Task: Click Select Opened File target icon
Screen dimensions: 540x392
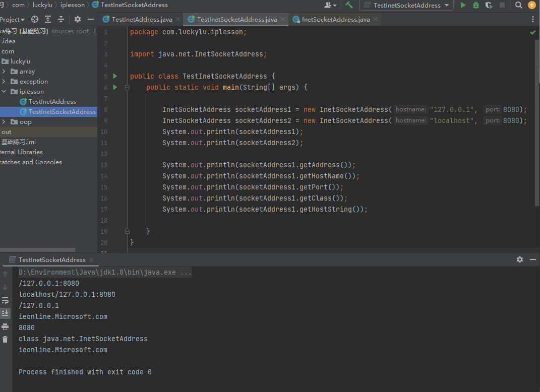Action: tap(35, 19)
